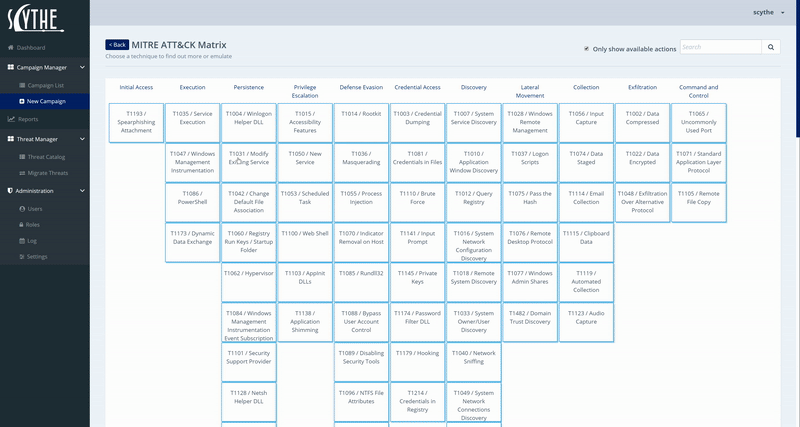Select T1014 Rootkit tile
The width and height of the screenshot is (800, 427).
[361, 123]
